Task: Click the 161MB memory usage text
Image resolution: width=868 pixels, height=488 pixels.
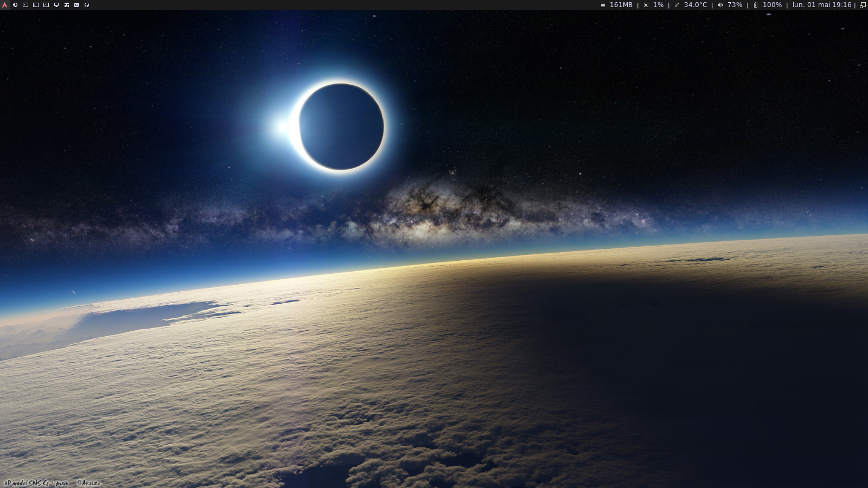Action: (621, 5)
